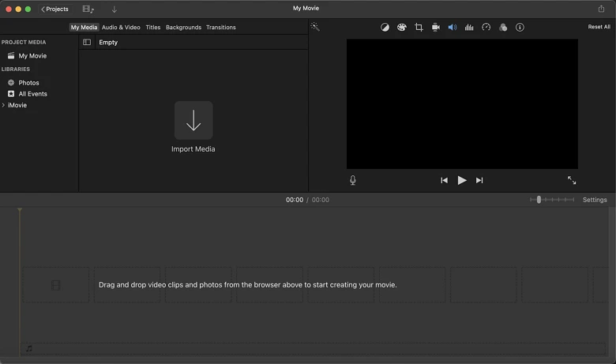Image resolution: width=616 pixels, height=364 pixels.
Task: Open noise reduction and equalizer
Action: coord(469,27)
